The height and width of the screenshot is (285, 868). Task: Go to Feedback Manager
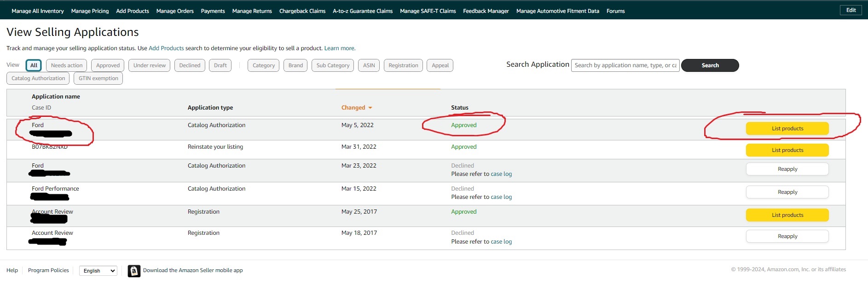486,11
